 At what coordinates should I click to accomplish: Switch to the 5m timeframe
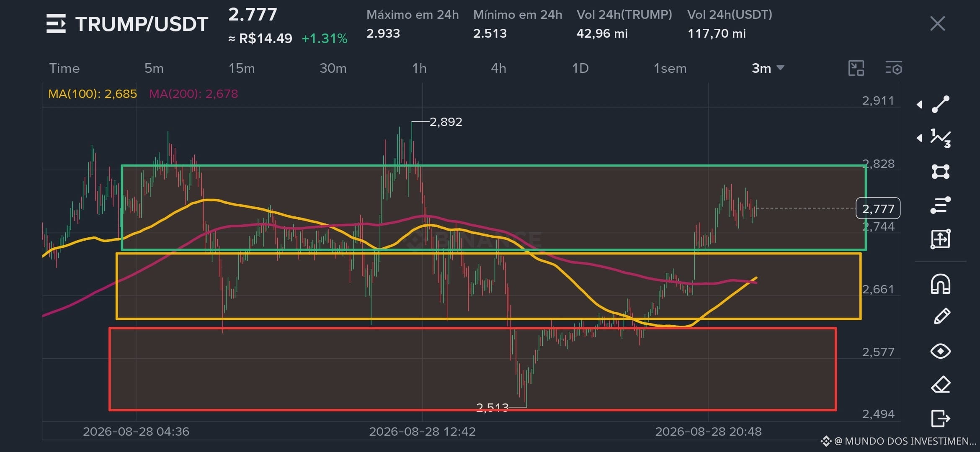(154, 68)
